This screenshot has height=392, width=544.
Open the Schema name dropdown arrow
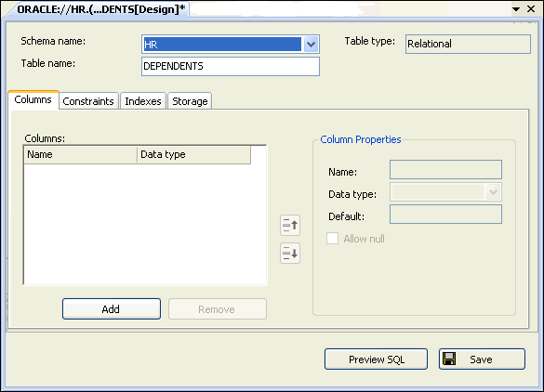(312, 45)
